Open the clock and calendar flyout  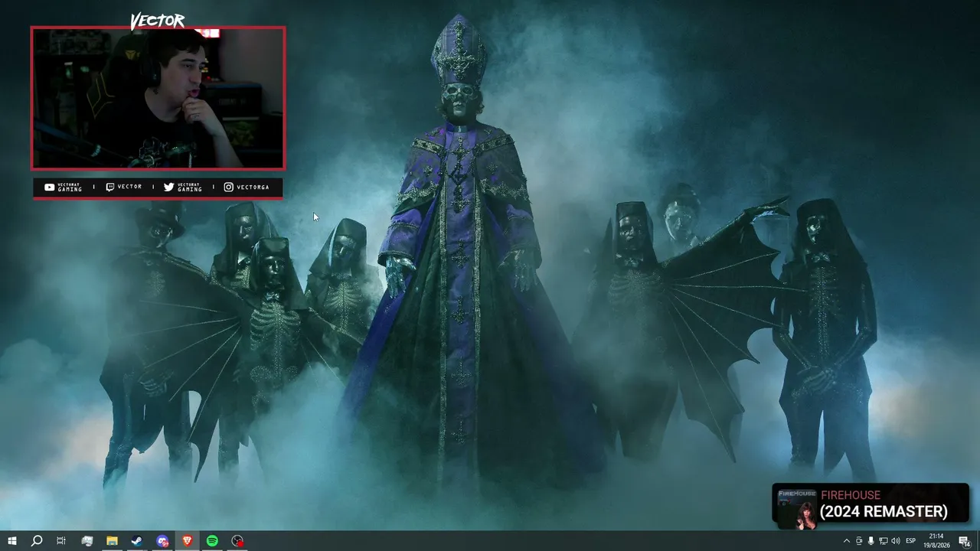tap(936, 541)
